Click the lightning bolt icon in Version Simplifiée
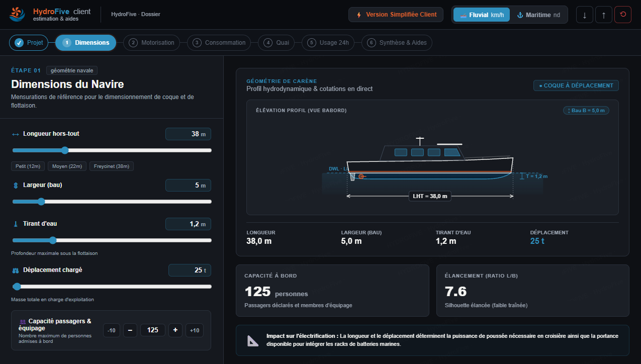 click(x=358, y=15)
